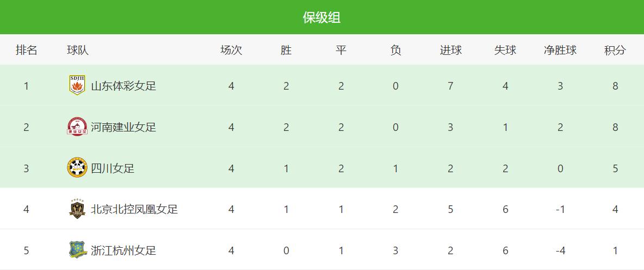This screenshot has height=270, width=644.
Task: Click Shandong's 8 points value
Action: [x=615, y=86]
